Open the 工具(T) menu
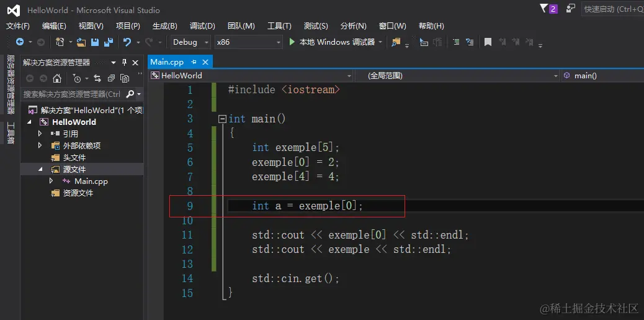The height and width of the screenshot is (320, 644). click(279, 26)
